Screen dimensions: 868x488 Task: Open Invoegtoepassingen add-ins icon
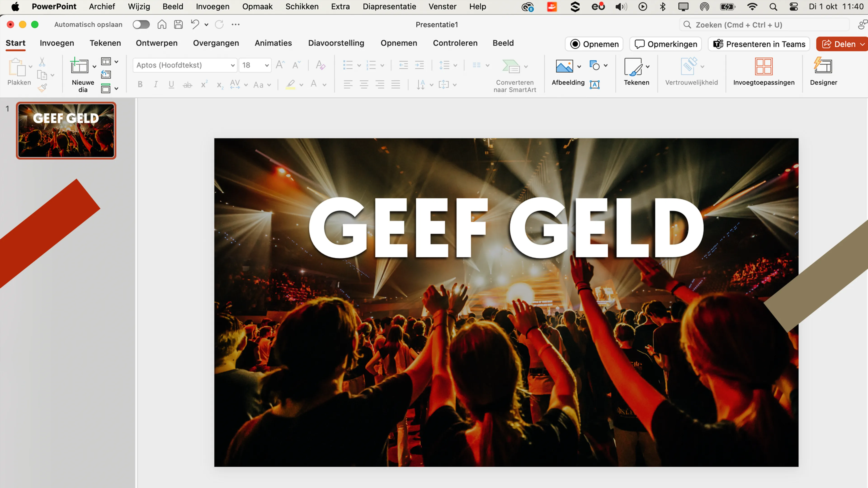pos(764,66)
